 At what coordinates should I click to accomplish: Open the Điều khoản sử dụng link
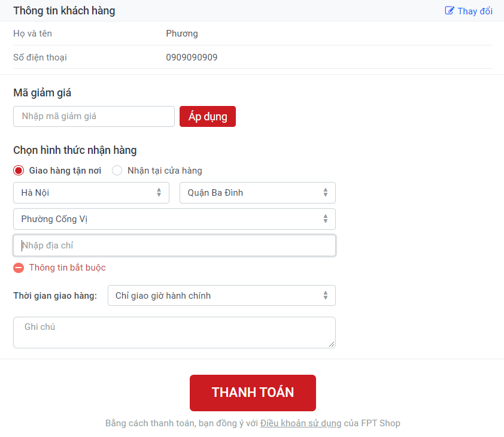[300, 423]
